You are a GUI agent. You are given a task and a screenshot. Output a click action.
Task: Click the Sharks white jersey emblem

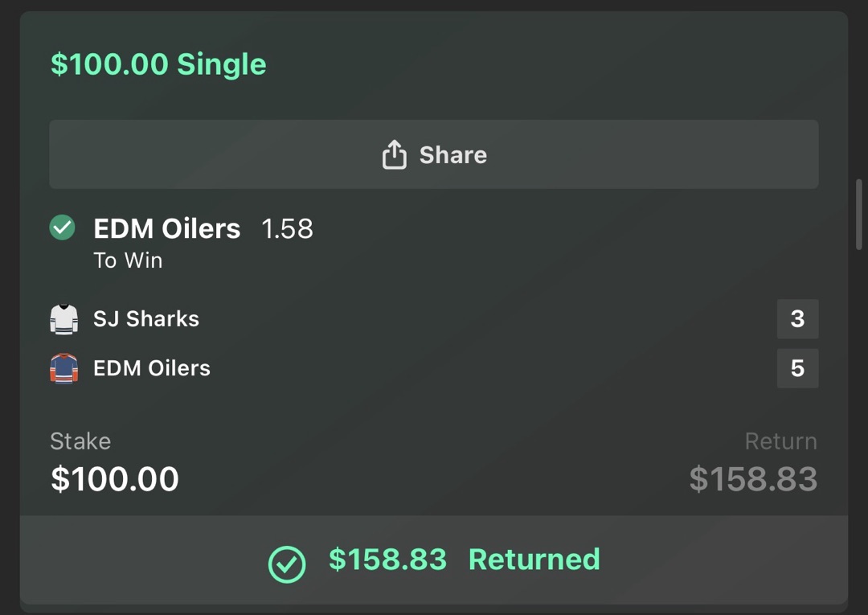tap(63, 318)
